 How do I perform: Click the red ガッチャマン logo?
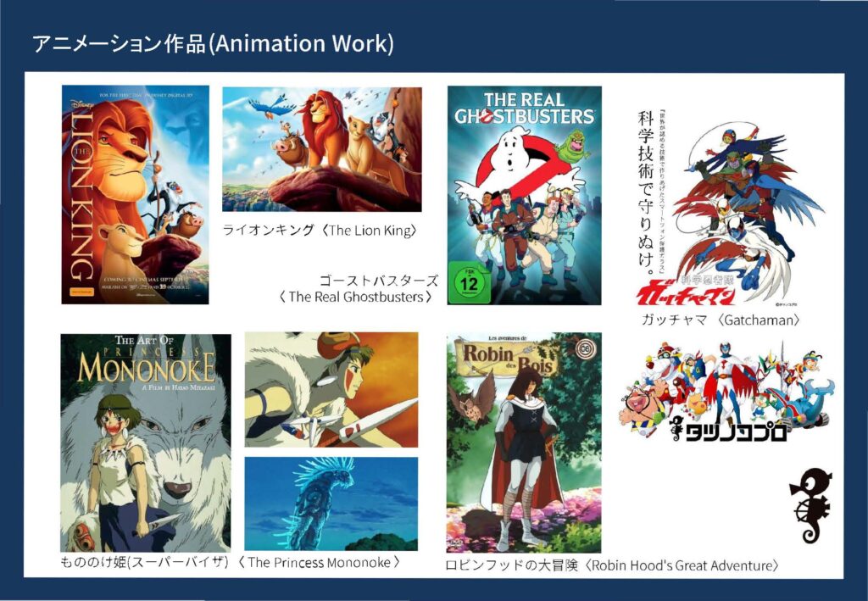tap(686, 292)
